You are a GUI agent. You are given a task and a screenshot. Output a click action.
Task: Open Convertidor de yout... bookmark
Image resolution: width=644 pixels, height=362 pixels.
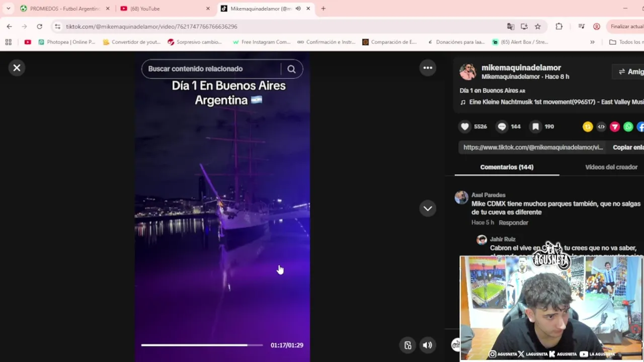(132, 42)
